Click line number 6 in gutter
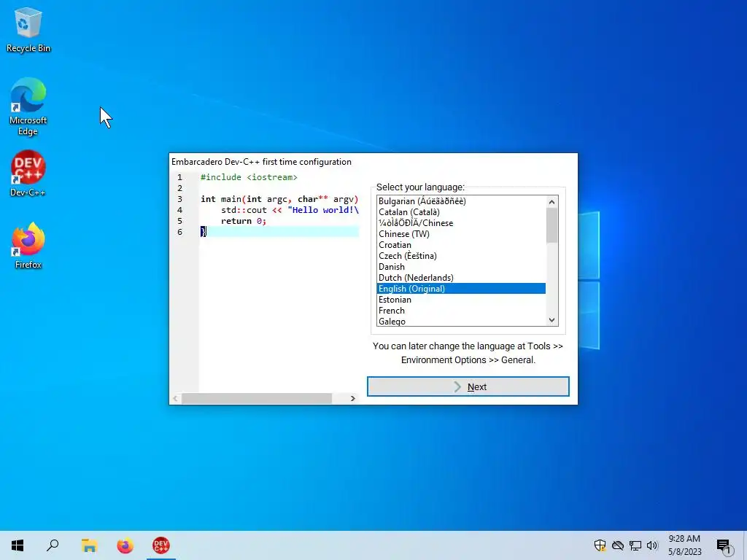The width and height of the screenshot is (747, 560). 179,232
